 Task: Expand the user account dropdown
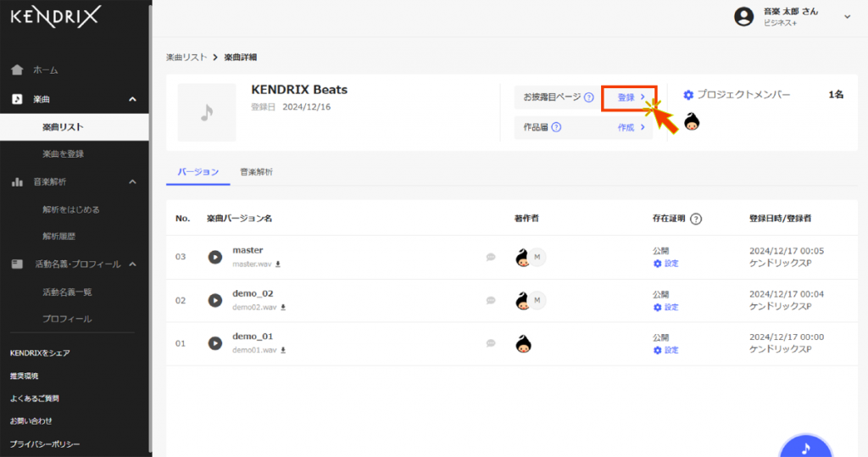coord(847,16)
